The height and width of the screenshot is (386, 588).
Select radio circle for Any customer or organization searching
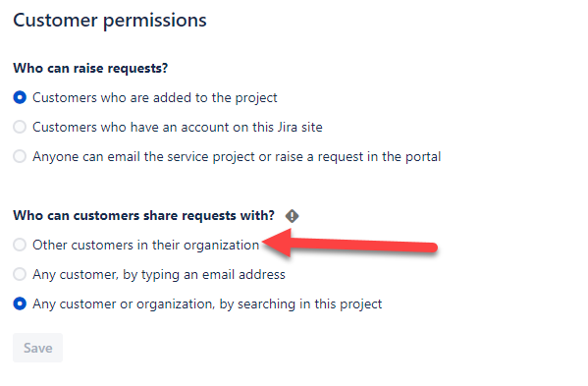[x=20, y=303]
